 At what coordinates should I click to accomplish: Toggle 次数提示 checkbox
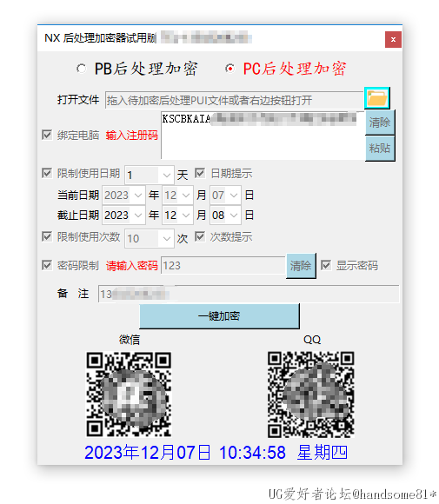(200, 237)
